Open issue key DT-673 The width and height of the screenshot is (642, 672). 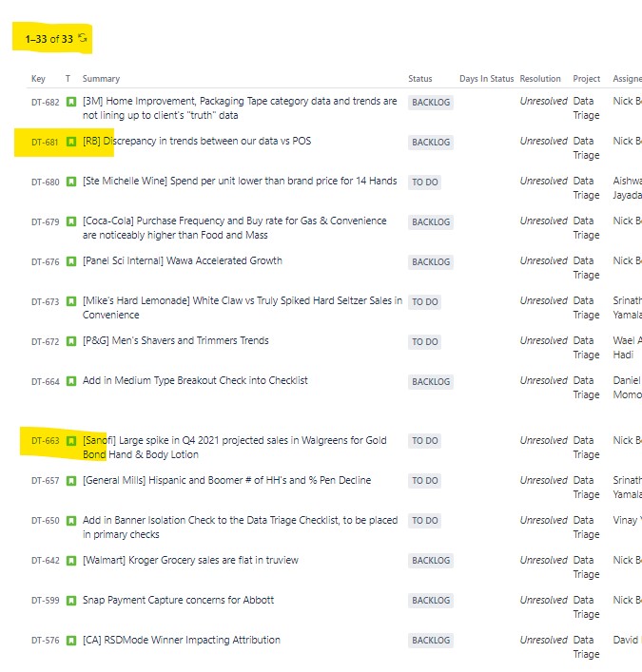pyautogui.click(x=46, y=301)
